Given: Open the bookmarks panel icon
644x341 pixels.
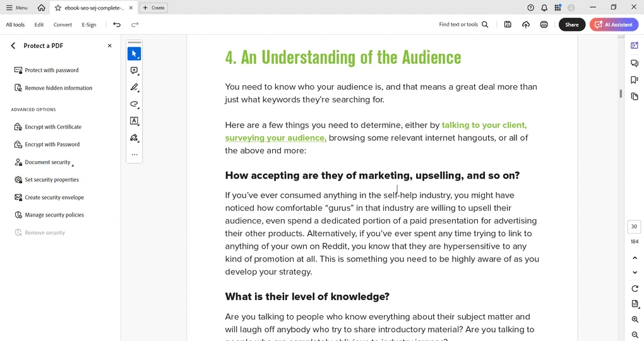Looking at the screenshot, I should point(635,80).
